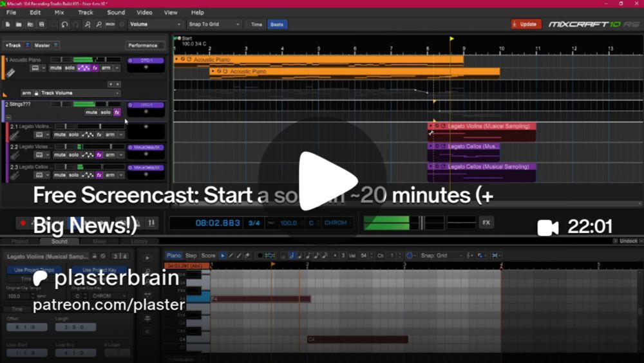Click the Master track button
This screenshot has width=644, height=363.
coord(46,45)
